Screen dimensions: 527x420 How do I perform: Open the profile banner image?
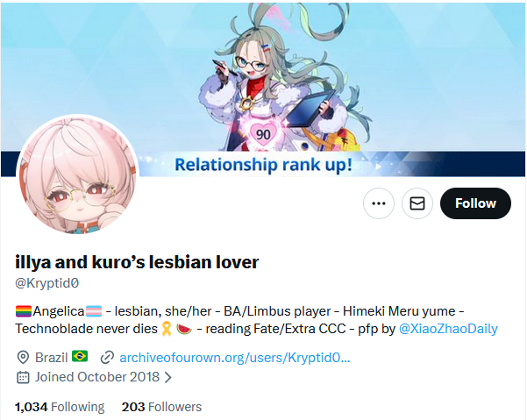tap(263, 89)
